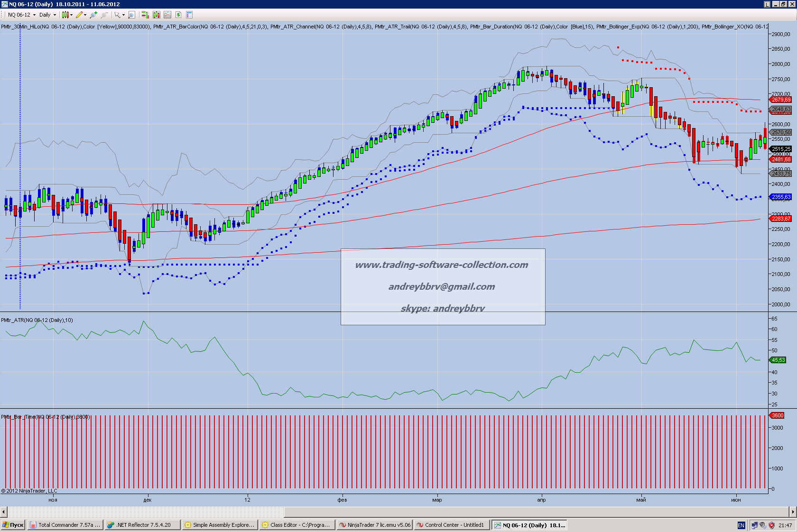Activate the zoom frame magnifier tool

132,15
